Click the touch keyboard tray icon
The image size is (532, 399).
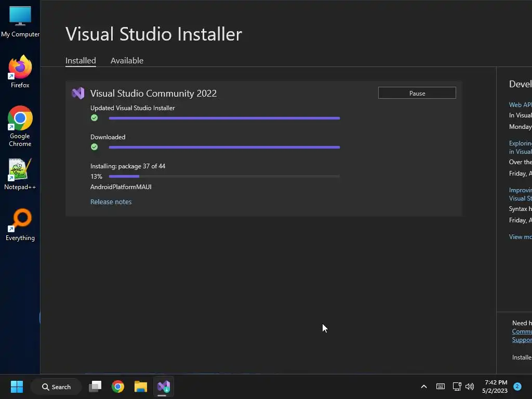[x=441, y=387]
